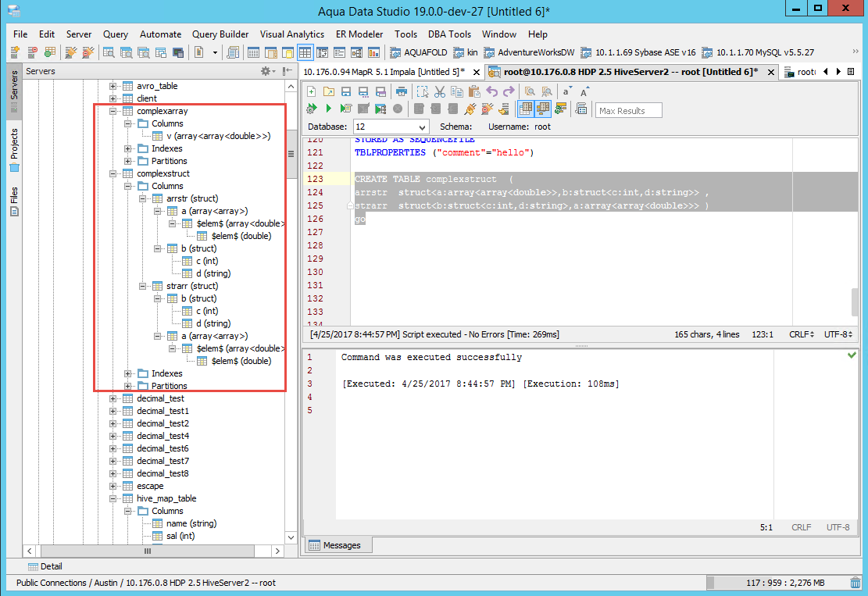The height and width of the screenshot is (596, 868).
Task: Open the 10.1.1.70 MySQL v5.5.27 shortcut
Action: click(758, 52)
